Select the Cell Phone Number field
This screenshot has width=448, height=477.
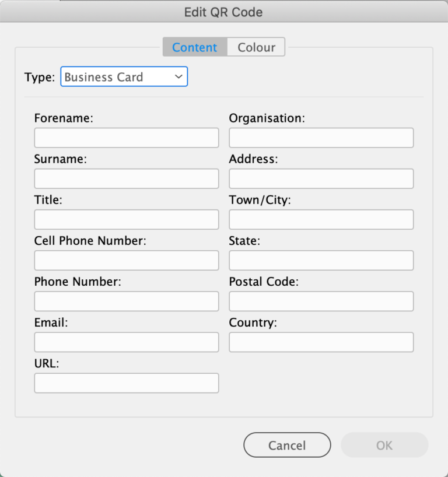[x=127, y=261]
